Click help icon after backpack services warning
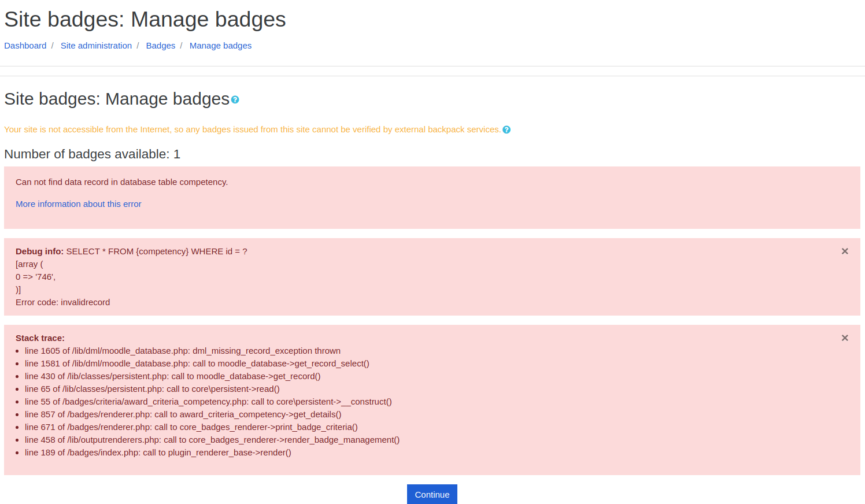 click(507, 130)
